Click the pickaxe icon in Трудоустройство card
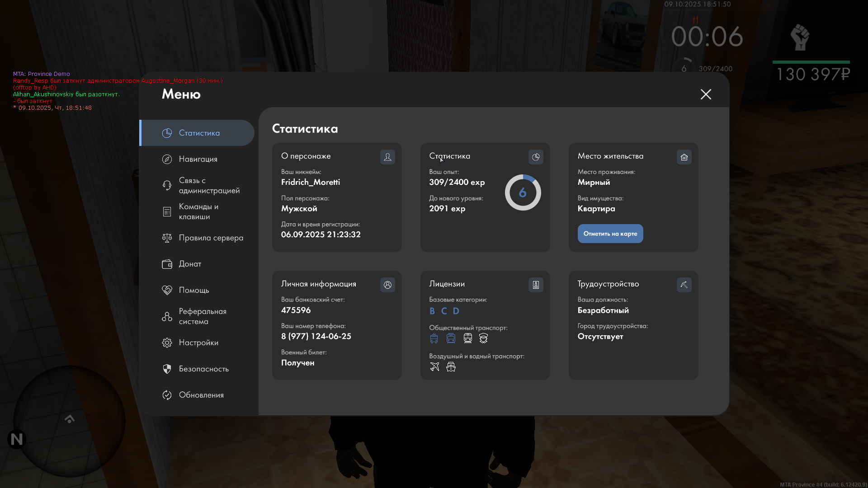 (684, 285)
